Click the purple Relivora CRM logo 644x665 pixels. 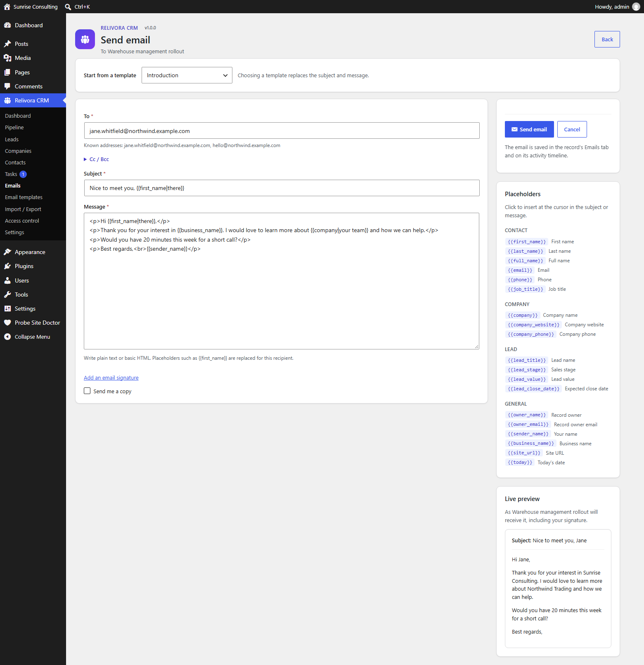click(x=85, y=39)
